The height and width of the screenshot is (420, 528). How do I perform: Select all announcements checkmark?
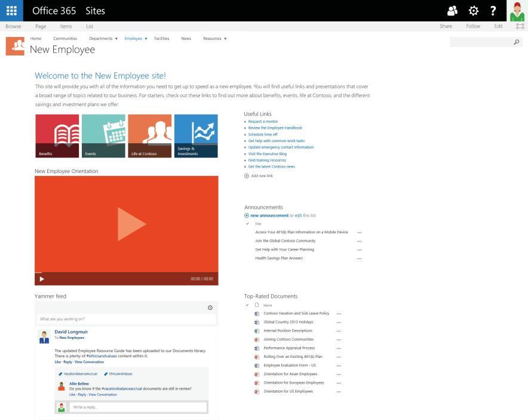pyautogui.click(x=247, y=224)
